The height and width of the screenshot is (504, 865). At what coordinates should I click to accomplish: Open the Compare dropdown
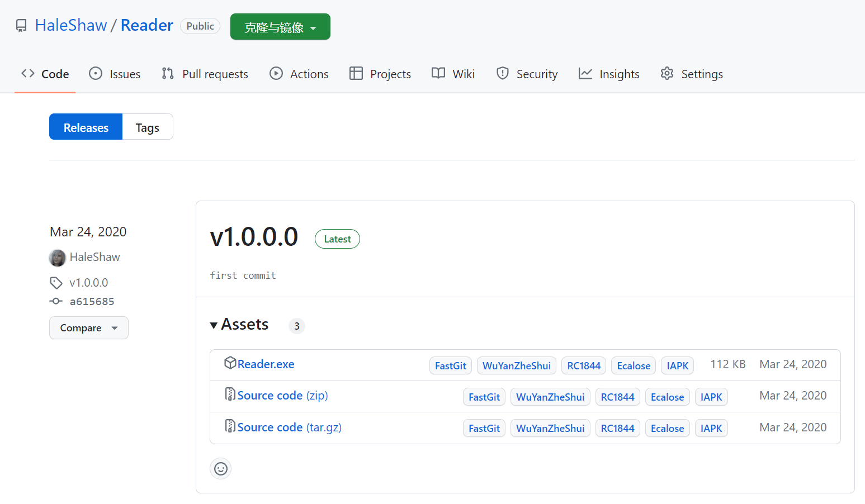(x=88, y=327)
